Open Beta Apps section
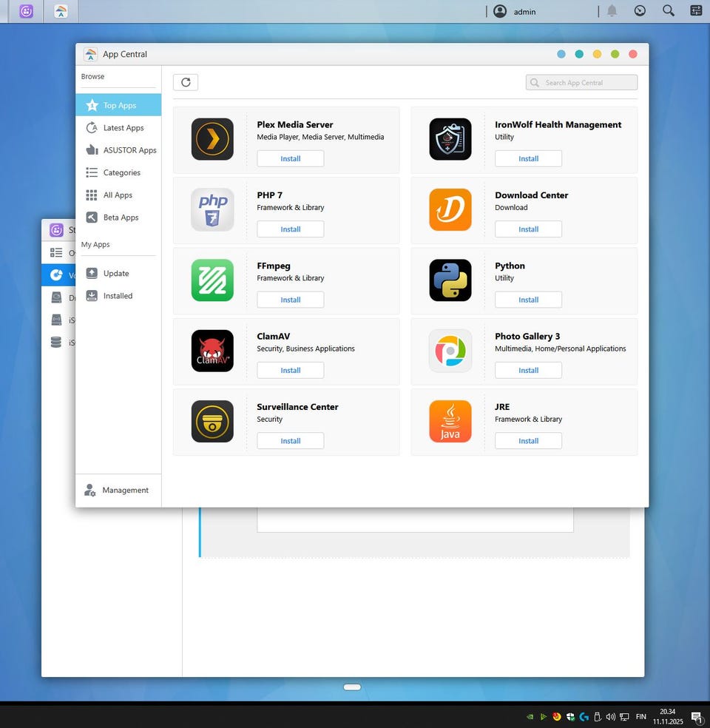Image resolution: width=710 pixels, height=728 pixels. (118, 218)
